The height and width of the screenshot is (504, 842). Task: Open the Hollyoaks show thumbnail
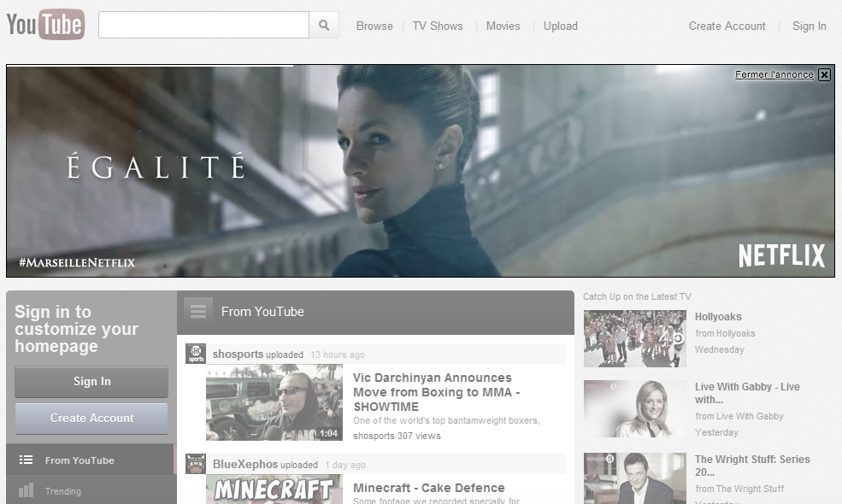tap(634, 338)
